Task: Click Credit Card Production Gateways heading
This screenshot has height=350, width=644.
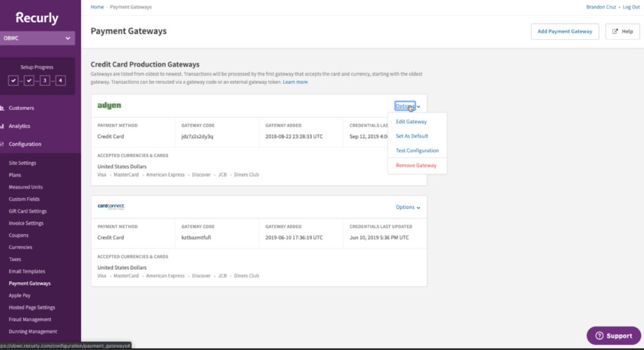Action: [x=145, y=65]
